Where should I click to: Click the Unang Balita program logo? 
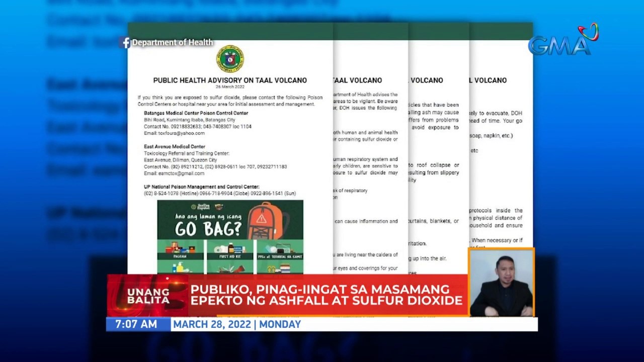point(147,296)
